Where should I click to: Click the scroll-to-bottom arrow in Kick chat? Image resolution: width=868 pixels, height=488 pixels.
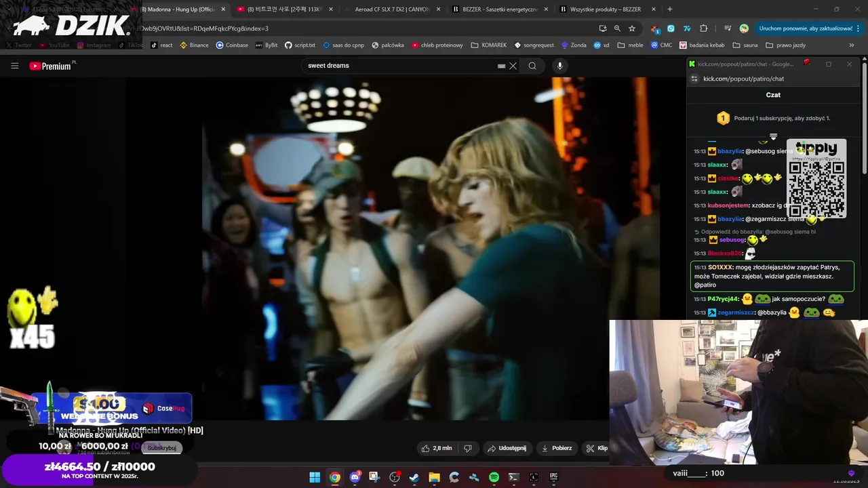click(x=773, y=137)
